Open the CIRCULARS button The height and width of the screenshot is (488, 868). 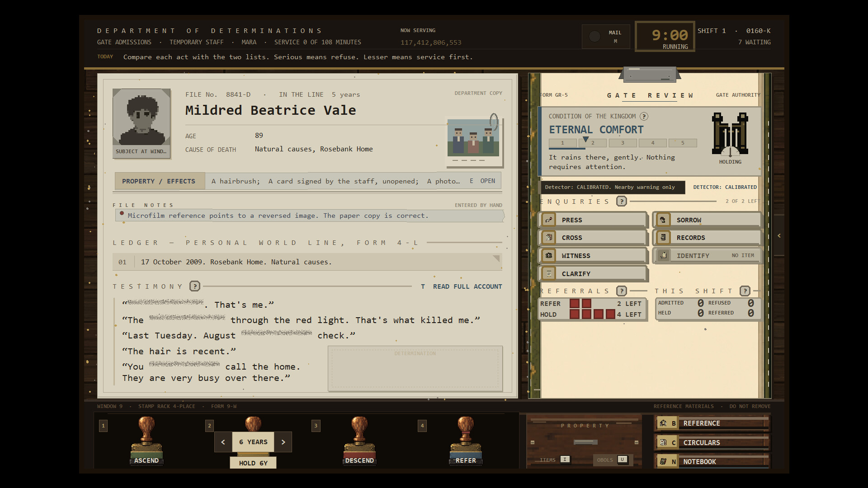712,442
